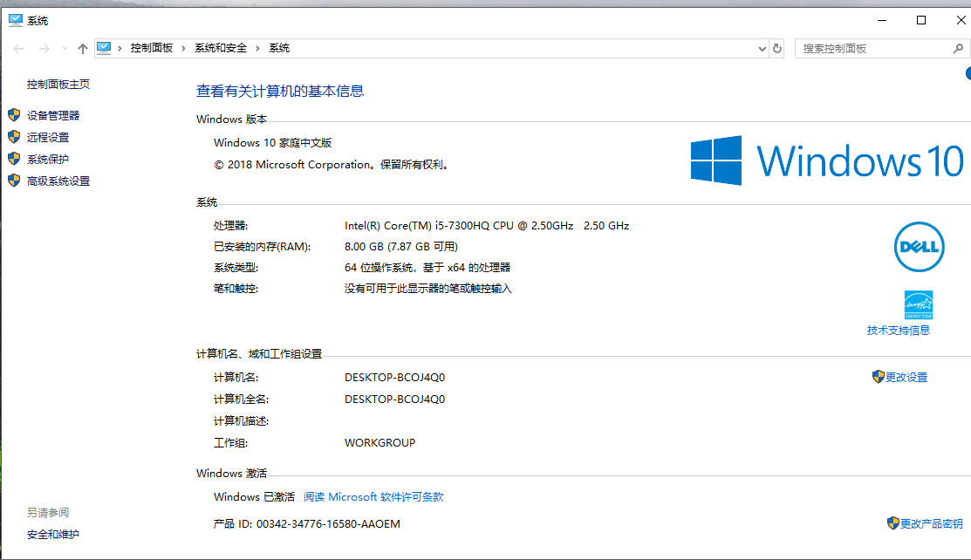Open 控制面板主页 link
This screenshot has width=971, height=560.
pyautogui.click(x=58, y=85)
